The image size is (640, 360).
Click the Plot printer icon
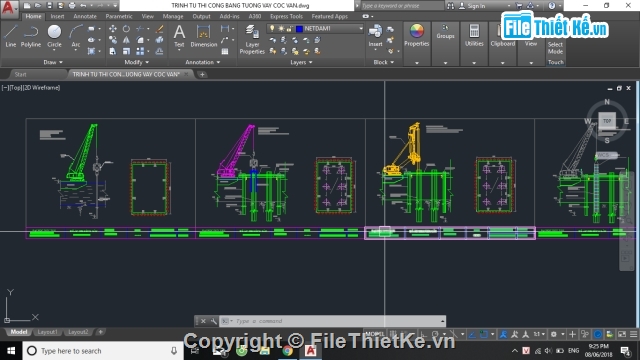(x=72, y=6)
